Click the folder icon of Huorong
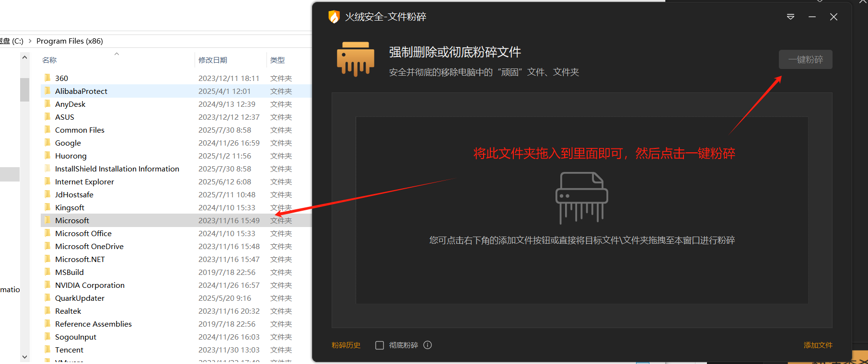The height and width of the screenshot is (364, 868). [47, 155]
